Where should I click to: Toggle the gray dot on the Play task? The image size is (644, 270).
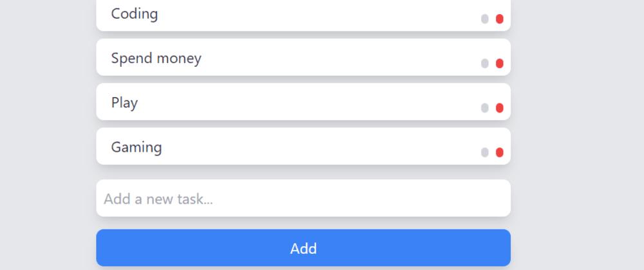[x=485, y=108]
